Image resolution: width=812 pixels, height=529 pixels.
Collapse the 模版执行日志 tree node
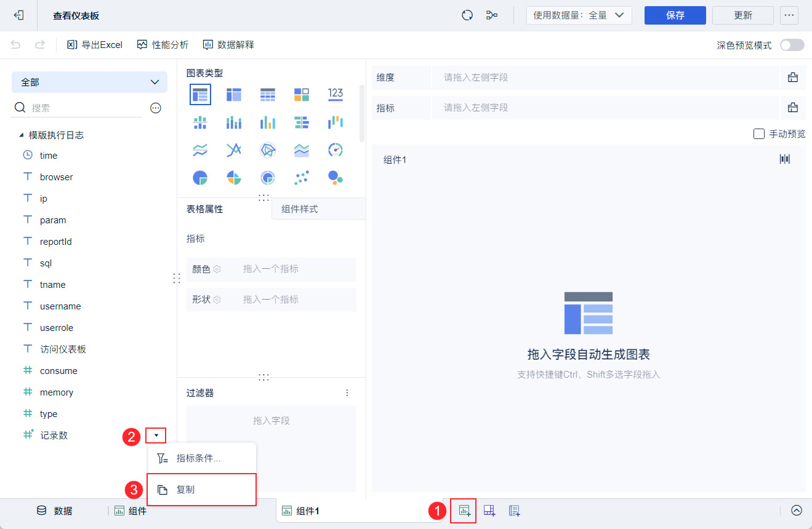(x=22, y=135)
